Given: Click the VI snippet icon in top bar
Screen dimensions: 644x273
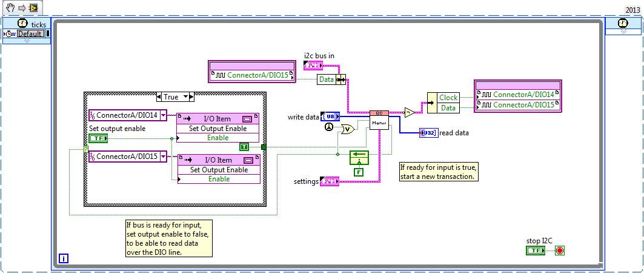Looking at the screenshot, I should point(34,8).
